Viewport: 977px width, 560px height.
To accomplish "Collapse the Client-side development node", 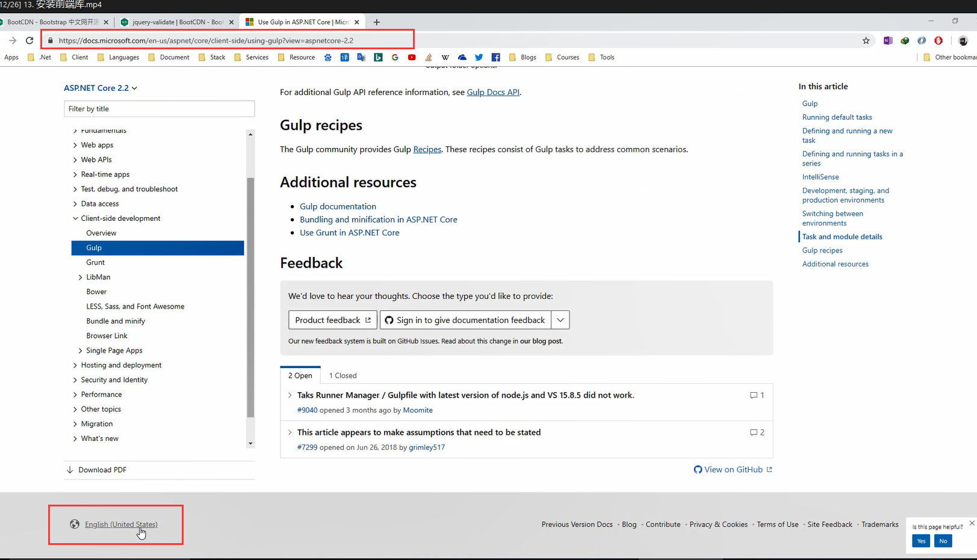I will (75, 218).
